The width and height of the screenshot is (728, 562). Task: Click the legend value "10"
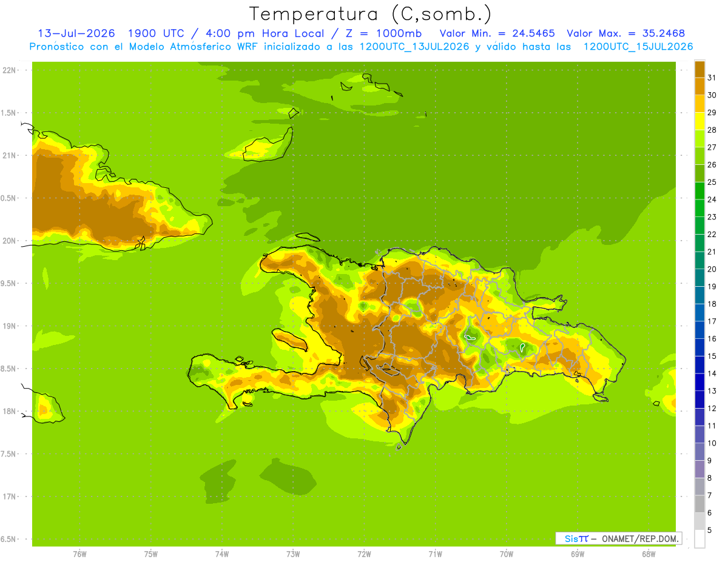pos(712,443)
